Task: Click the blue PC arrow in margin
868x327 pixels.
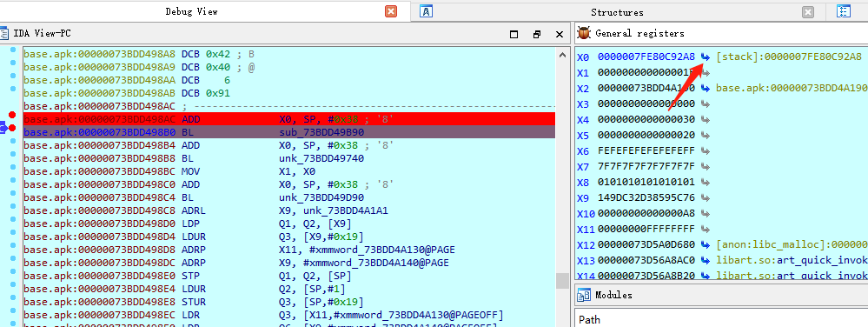Action: (x=3, y=129)
